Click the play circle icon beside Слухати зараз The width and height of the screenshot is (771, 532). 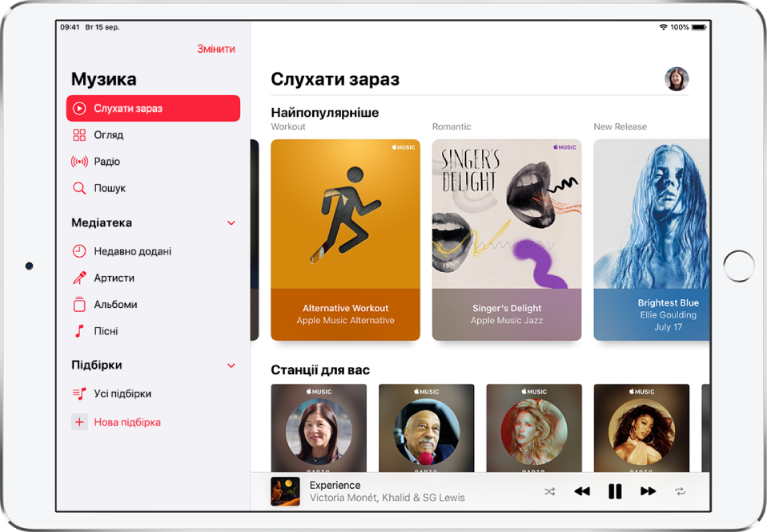(79, 109)
